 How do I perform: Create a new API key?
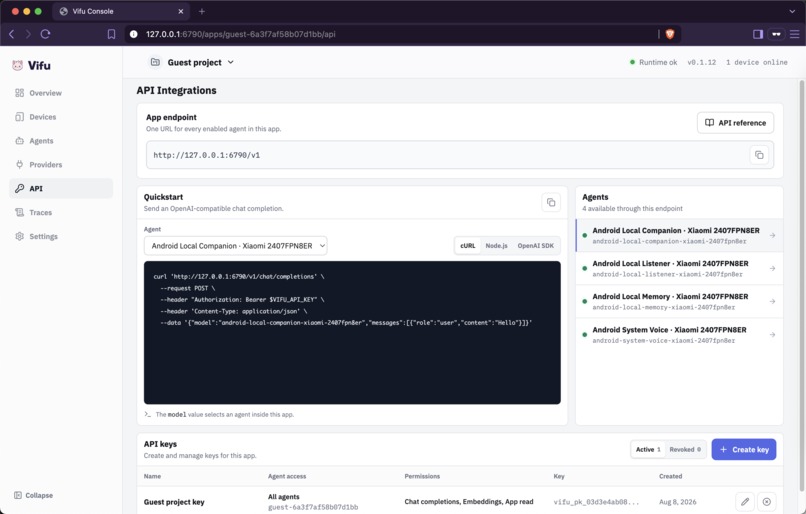click(743, 449)
